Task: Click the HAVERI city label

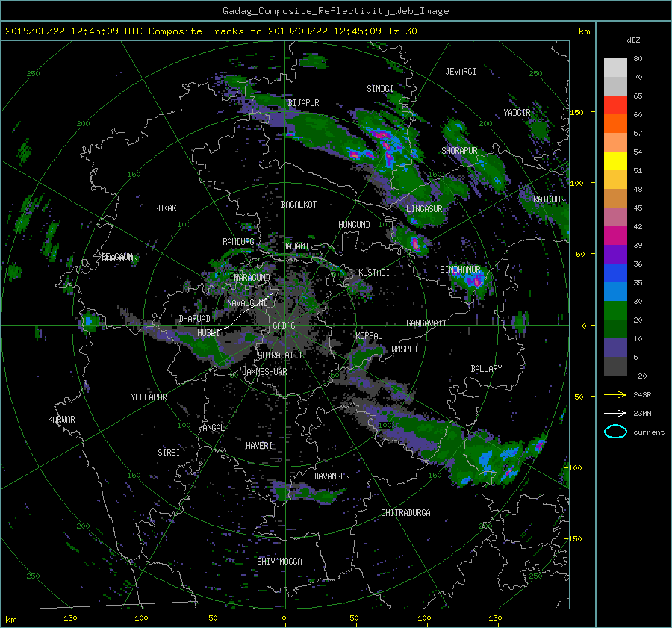Action: (259, 446)
